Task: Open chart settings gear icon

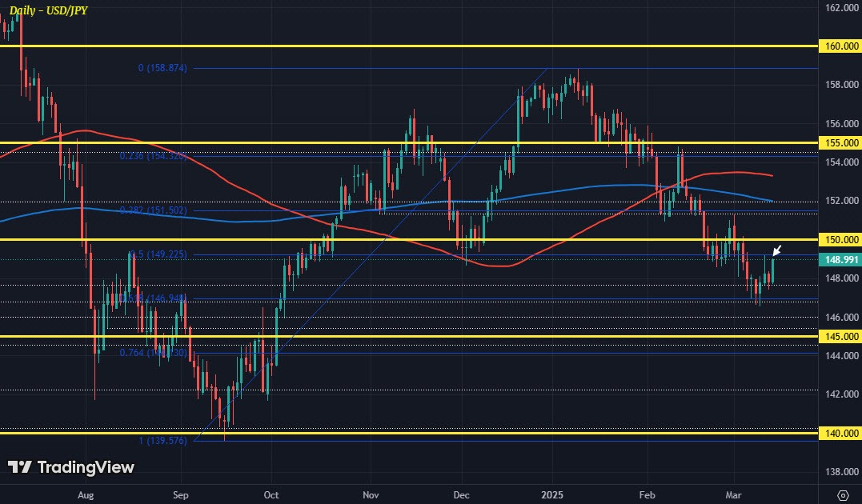Action: (844, 494)
